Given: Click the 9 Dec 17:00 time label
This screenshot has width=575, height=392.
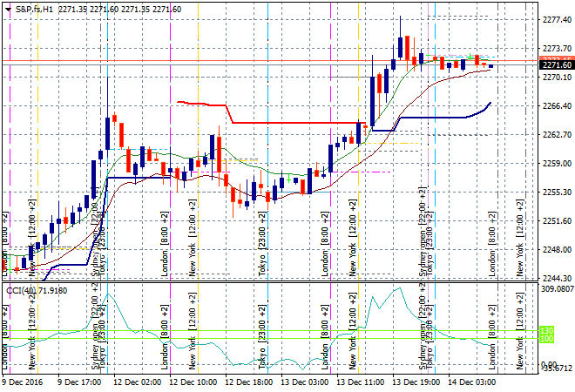Looking at the screenshot, I should pyautogui.click(x=81, y=382).
